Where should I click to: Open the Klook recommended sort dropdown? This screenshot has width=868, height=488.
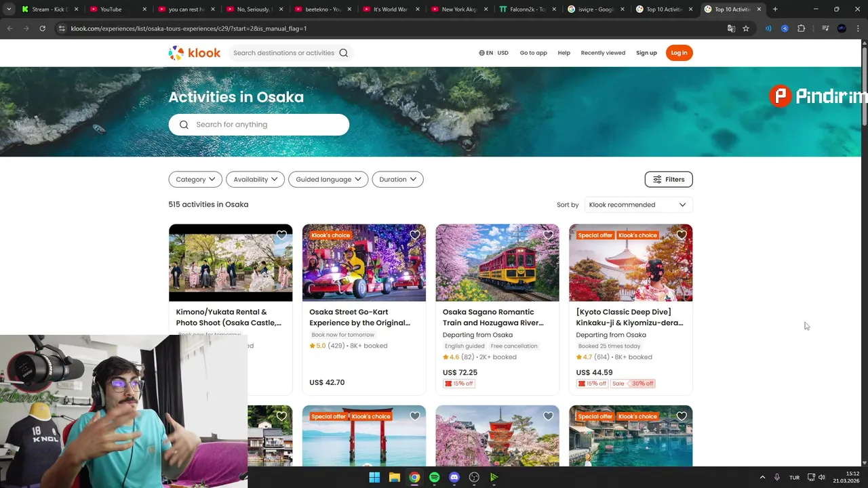coord(637,205)
